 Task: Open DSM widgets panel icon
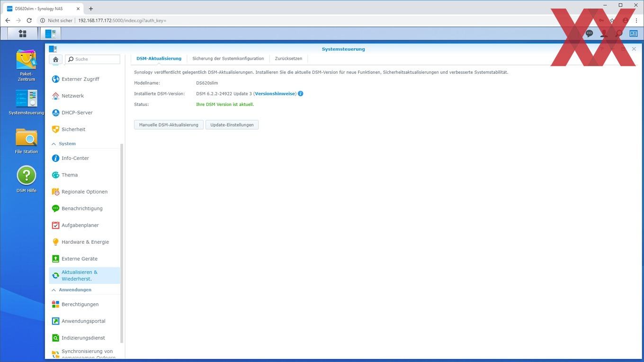click(634, 34)
